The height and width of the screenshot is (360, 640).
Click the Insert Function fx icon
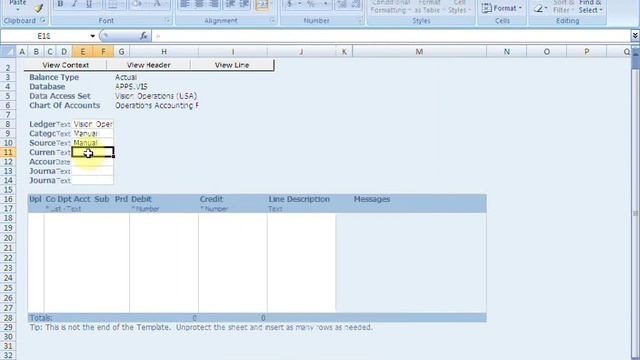143,36
